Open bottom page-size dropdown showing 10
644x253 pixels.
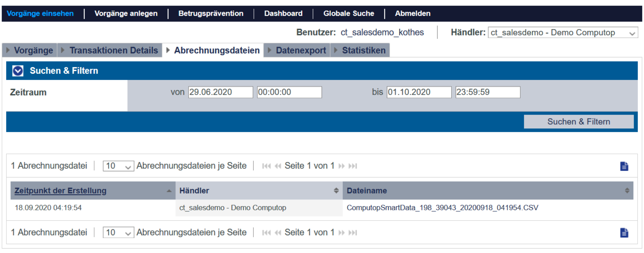click(118, 232)
